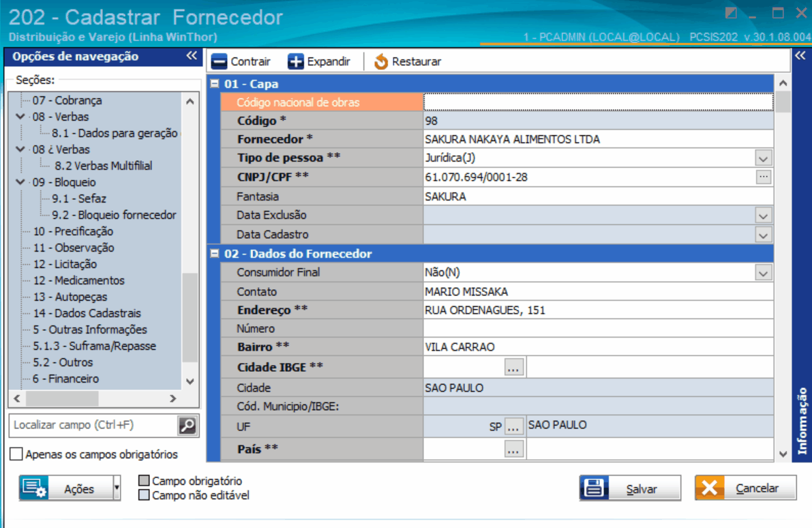The width and height of the screenshot is (812, 528).
Task: Click the Código nacional de obras field
Action: click(x=599, y=102)
